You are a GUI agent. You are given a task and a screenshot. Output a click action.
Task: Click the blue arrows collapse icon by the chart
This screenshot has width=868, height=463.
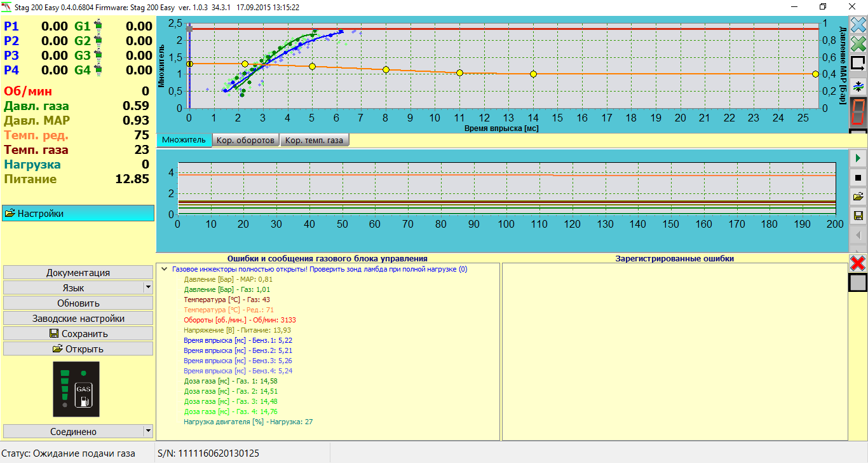coord(858,86)
